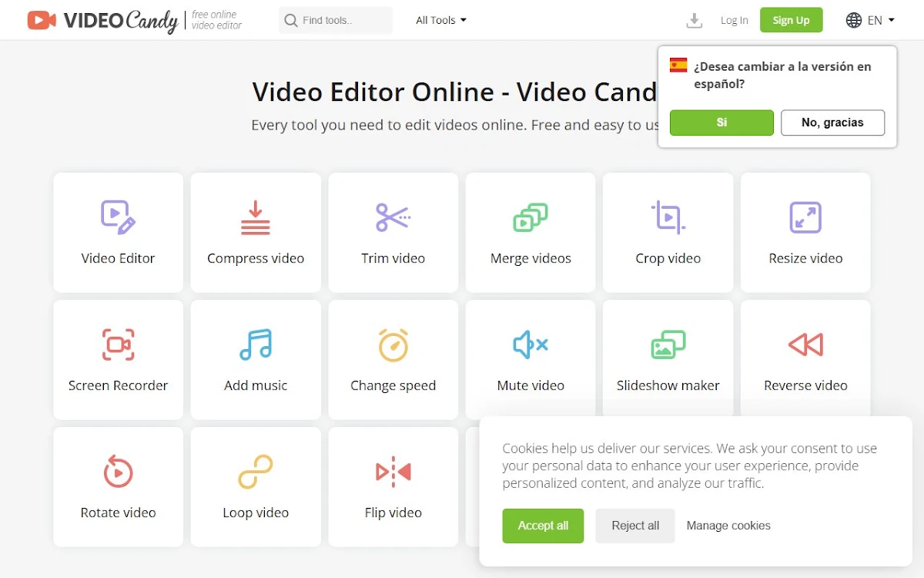Choose the Flip video icon

coord(393,472)
